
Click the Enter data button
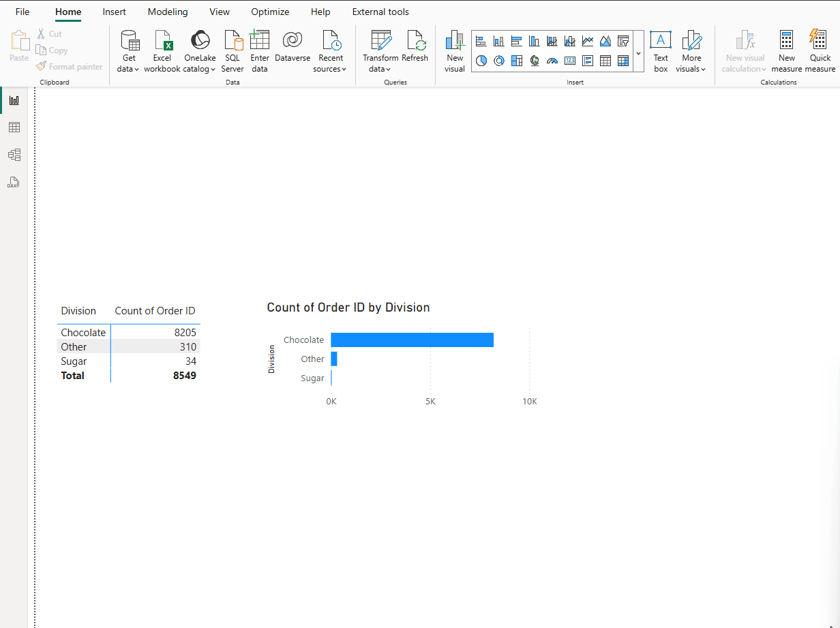coord(260,52)
